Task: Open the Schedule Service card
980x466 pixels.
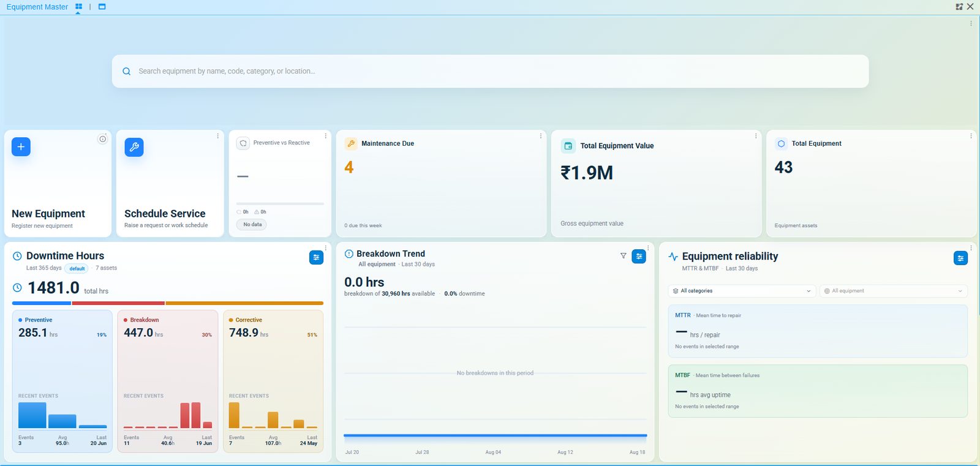Action: 170,183
